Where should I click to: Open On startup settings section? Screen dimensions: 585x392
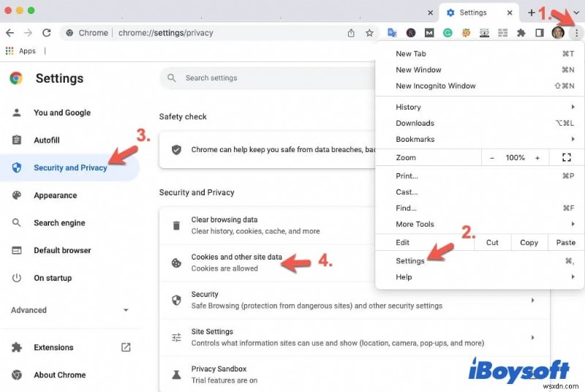click(53, 278)
